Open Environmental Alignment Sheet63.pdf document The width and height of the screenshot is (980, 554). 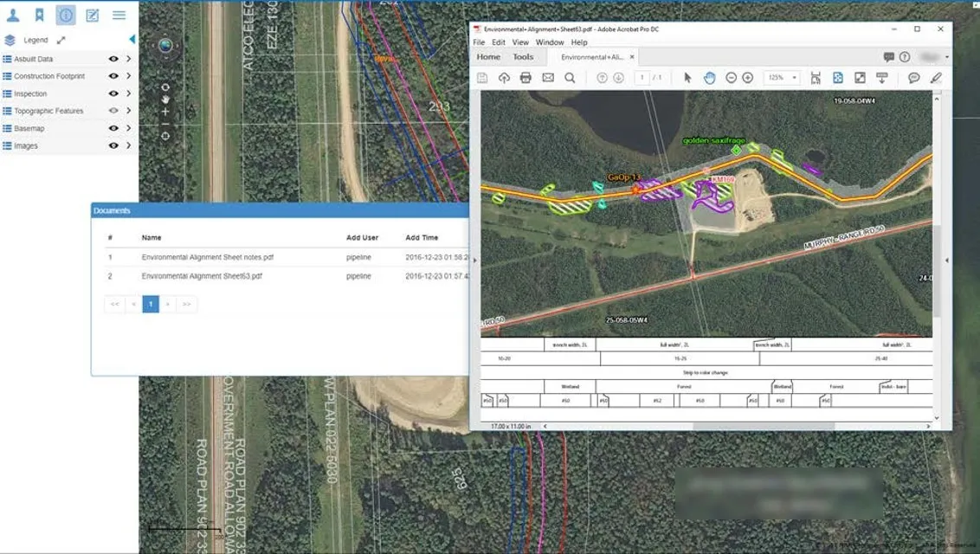click(x=202, y=276)
